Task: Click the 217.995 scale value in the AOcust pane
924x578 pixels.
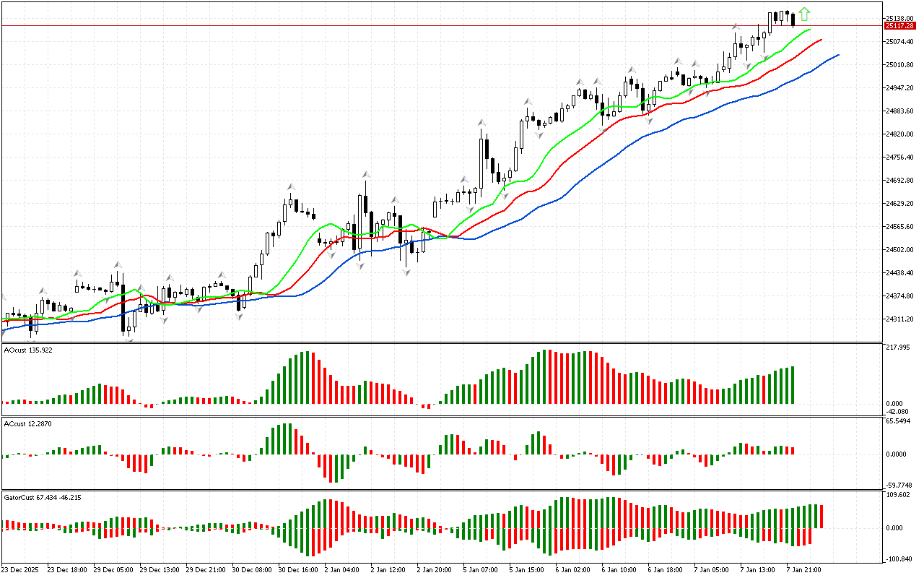Action: tap(899, 348)
